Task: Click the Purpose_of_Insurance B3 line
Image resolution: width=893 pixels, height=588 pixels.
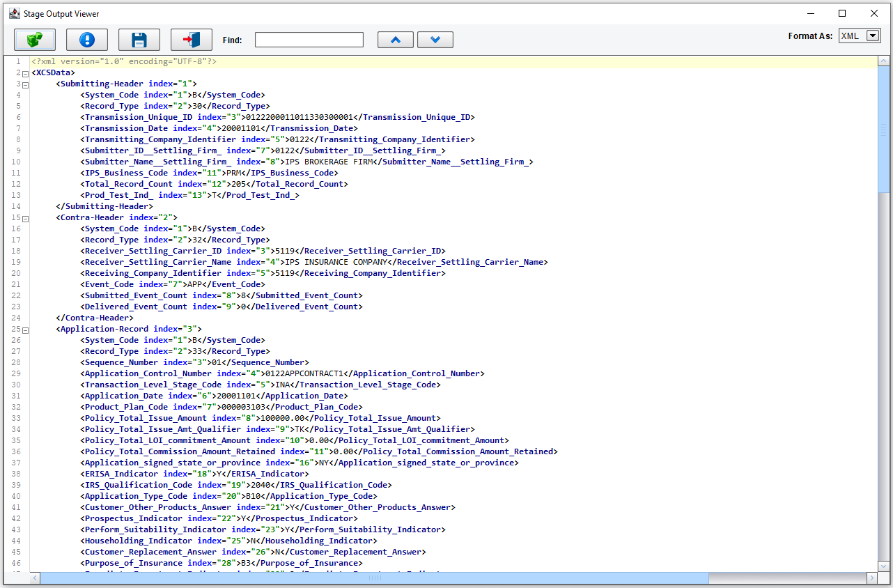Action: (x=222, y=563)
